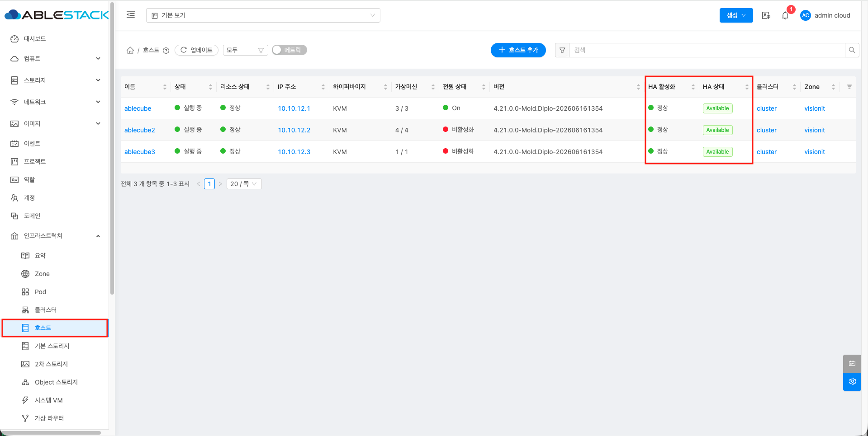Expand the 이미지 menu
This screenshot has height=436, width=868.
(x=54, y=124)
